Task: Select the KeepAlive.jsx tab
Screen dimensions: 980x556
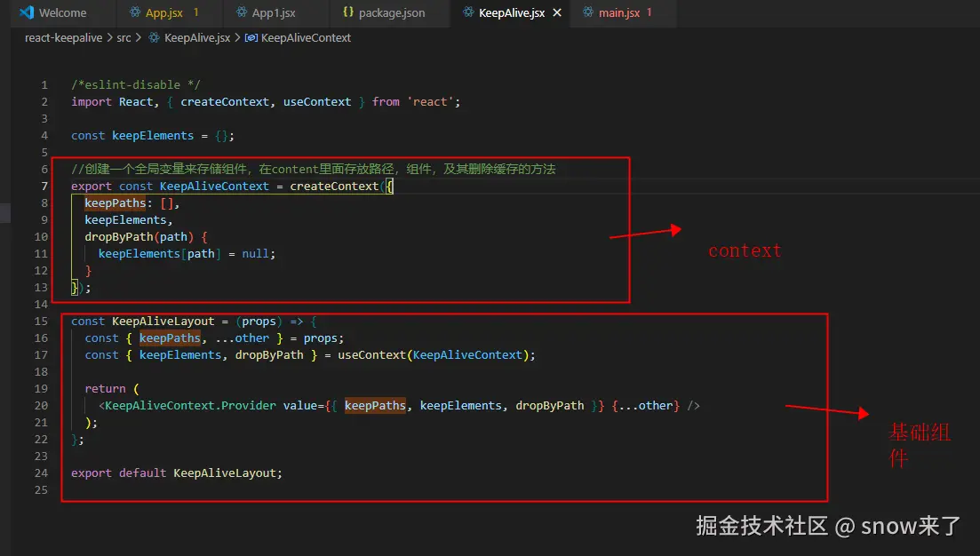Action: click(511, 12)
